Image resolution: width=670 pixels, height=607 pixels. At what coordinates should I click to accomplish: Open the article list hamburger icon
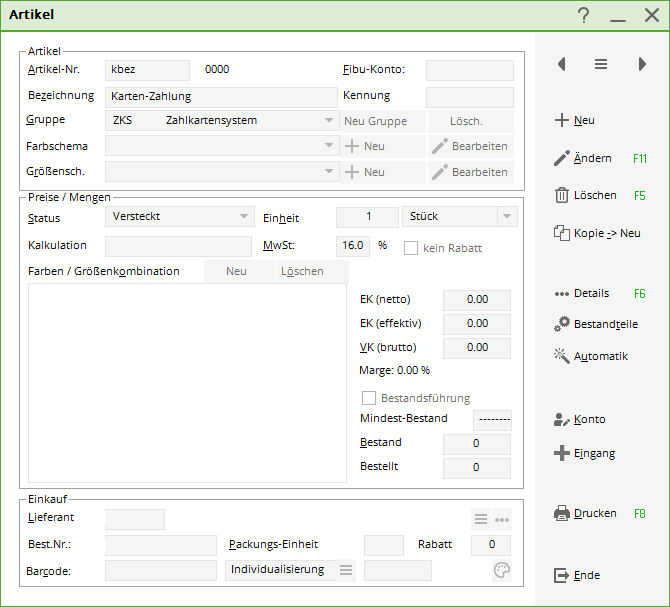(601, 64)
